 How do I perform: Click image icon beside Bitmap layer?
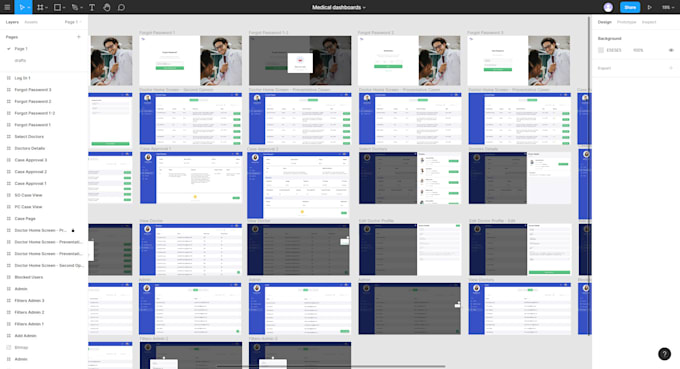pos(9,347)
